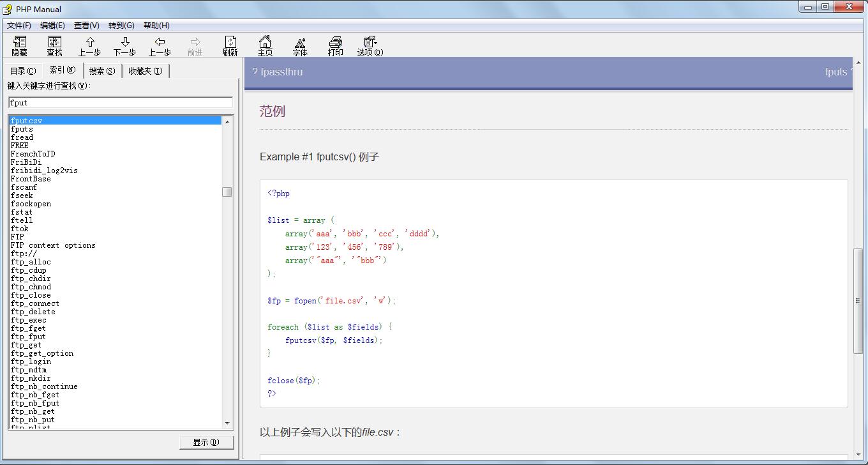Open the 编辑(E) menu

point(52,26)
